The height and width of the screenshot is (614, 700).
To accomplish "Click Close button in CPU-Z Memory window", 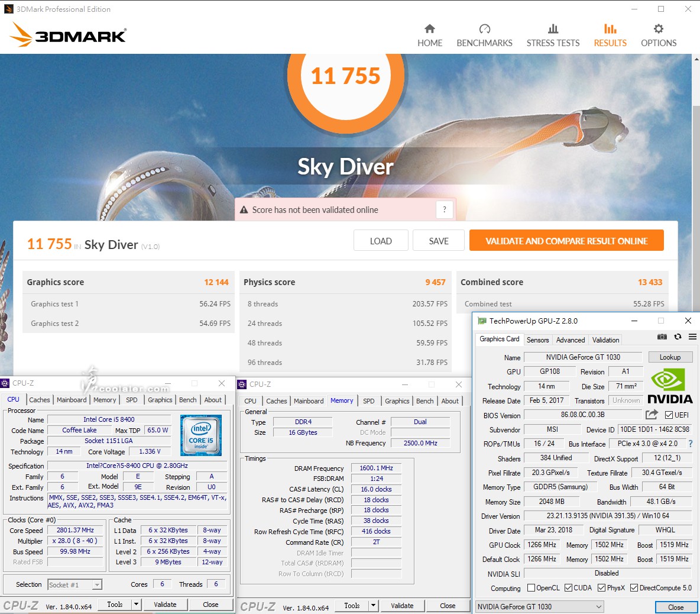I will coord(448,606).
